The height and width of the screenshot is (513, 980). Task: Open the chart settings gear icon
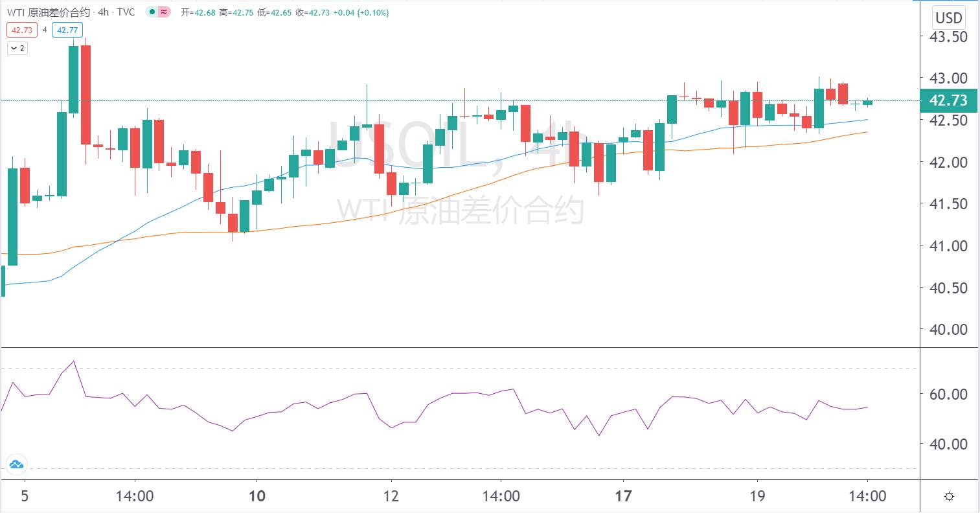coord(949,497)
